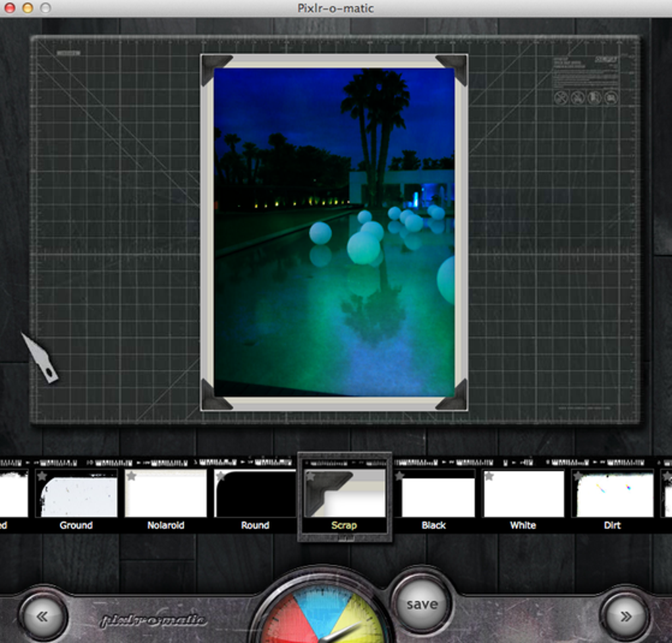Star the Dirt frame as favorite
The width and height of the screenshot is (672, 643).
[x=578, y=476]
